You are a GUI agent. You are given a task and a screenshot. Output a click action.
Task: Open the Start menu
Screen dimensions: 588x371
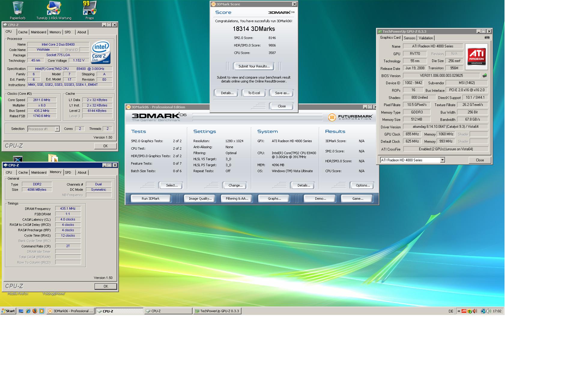click(8, 311)
